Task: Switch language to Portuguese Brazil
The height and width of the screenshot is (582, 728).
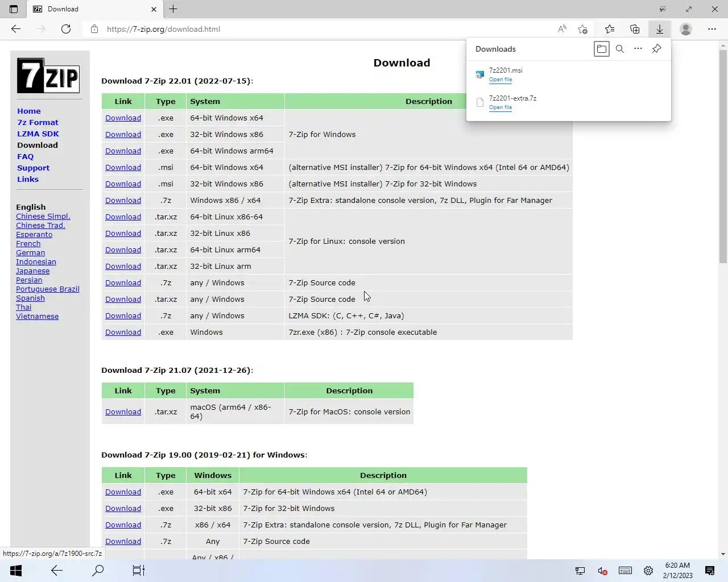Action: click(48, 289)
